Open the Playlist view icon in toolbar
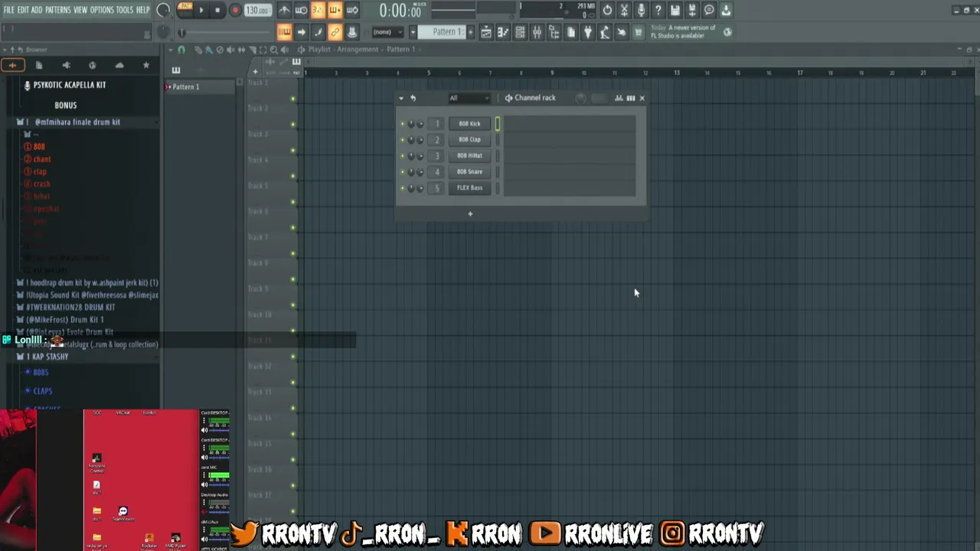 (x=486, y=32)
